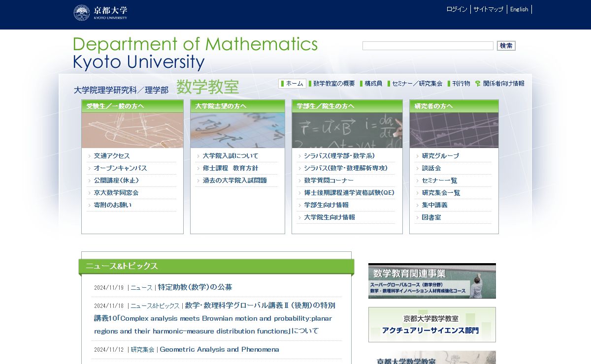Open the 大学院入試について link
The height and width of the screenshot is (364, 591).
pyautogui.click(x=230, y=156)
